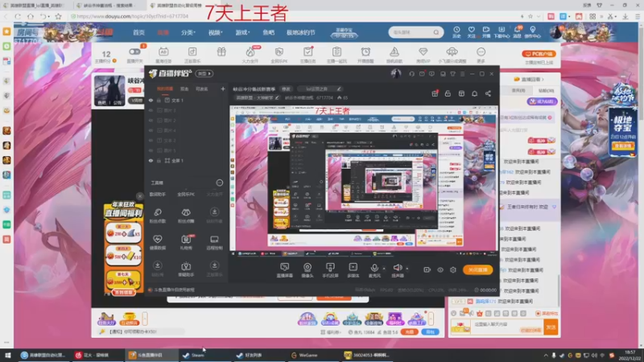Collapse the 工具箱 toolbox section
The width and height of the screenshot is (644, 362).
click(x=220, y=183)
